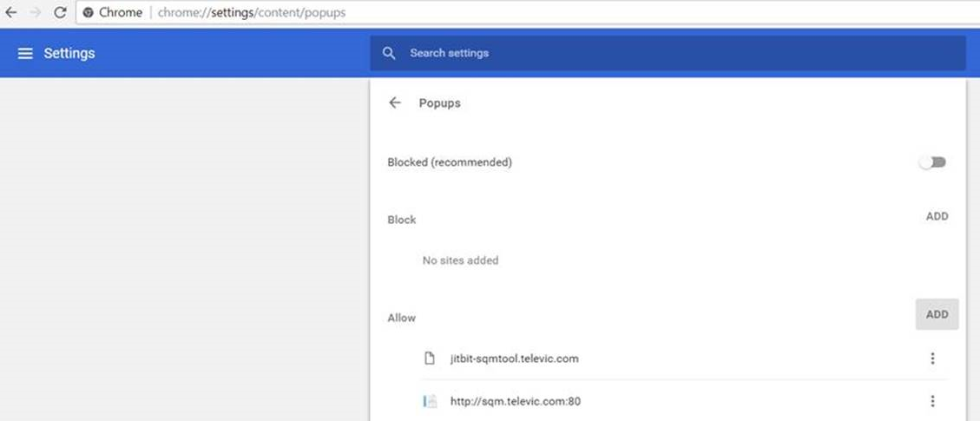Viewport: 980px width, 421px height.
Task: Open more actions for http://sqm.televic.com:80
Action: pos(932,401)
